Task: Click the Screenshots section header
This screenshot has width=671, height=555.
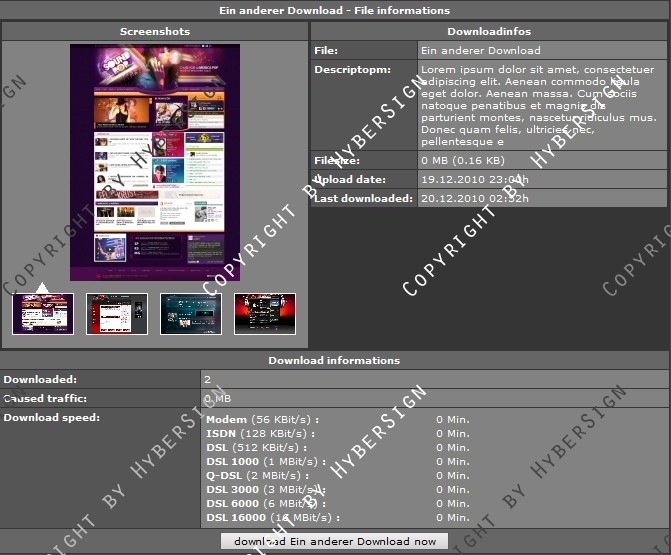Action: tap(155, 32)
